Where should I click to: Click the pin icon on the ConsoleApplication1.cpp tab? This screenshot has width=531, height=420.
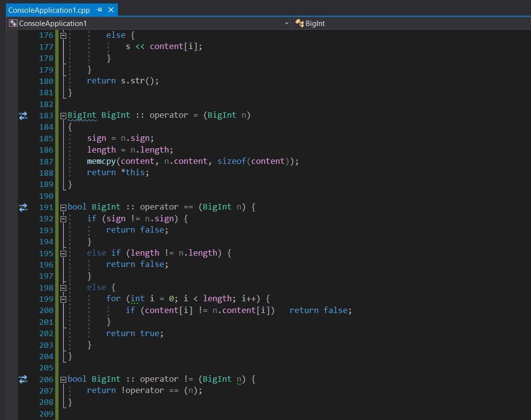click(x=99, y=9)
